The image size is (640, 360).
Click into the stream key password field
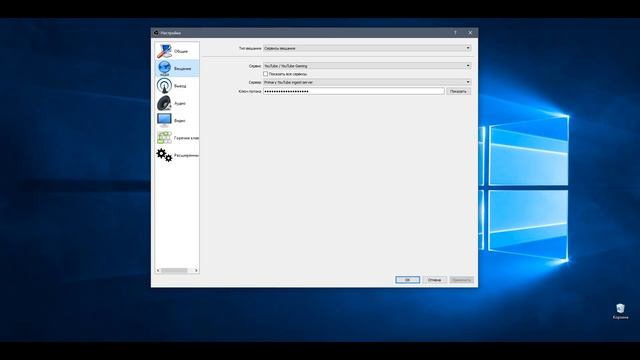pyautogui.click(x=353, y=91)
